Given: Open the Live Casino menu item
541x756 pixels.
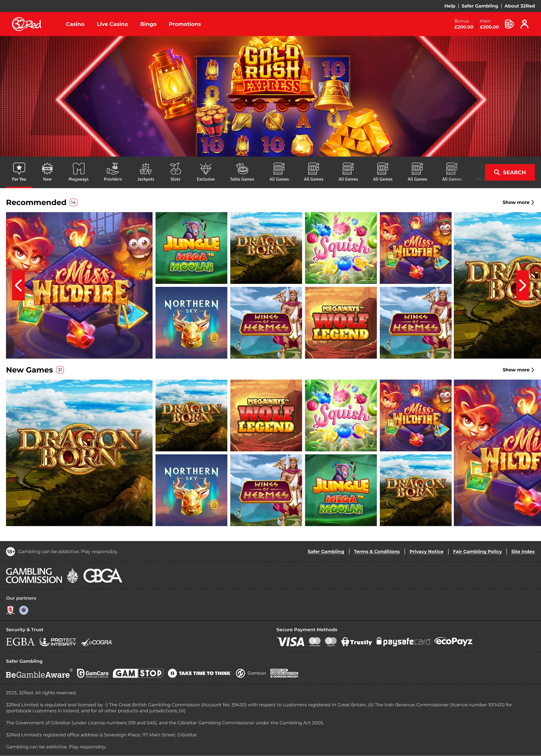Looking at the screenshot, I should [x=112, y=24].
